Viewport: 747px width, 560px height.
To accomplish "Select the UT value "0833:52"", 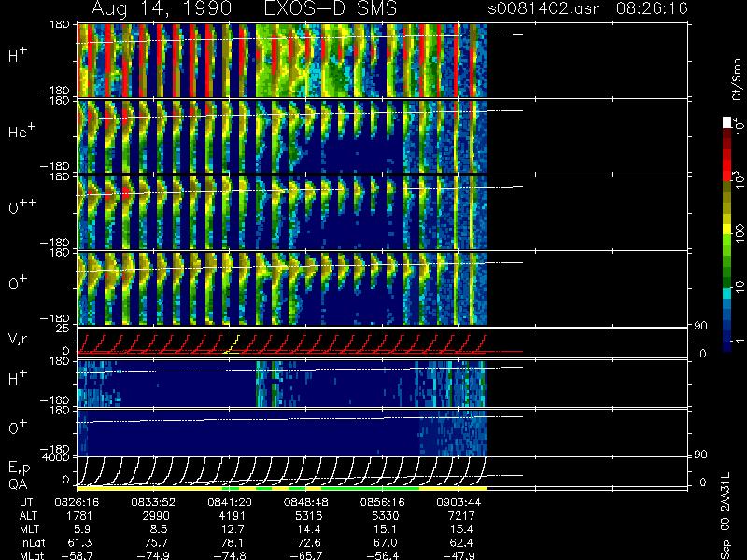I will tap(153, 502).
